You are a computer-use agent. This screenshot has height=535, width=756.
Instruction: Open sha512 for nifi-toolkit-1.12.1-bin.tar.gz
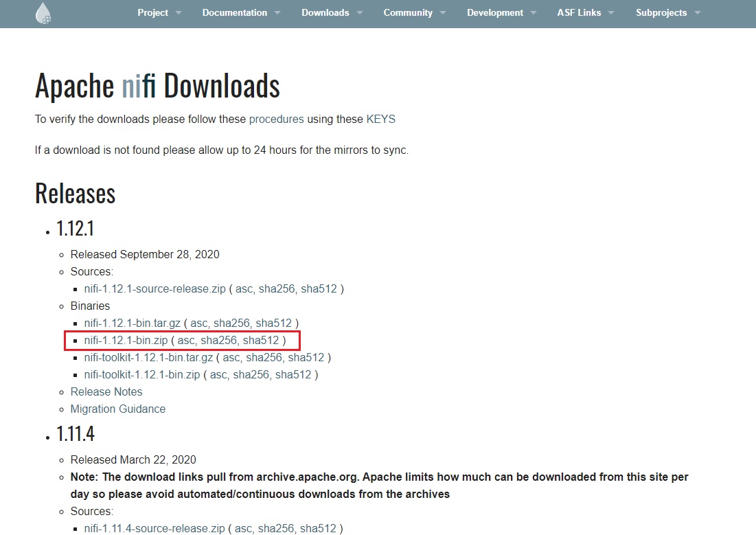point(306,358)
